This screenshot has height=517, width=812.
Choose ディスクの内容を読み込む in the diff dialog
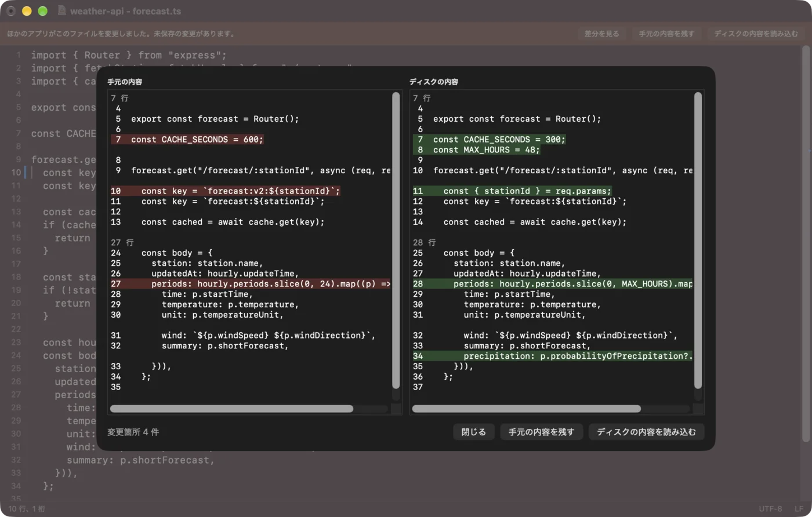pyautogui.click(x=646, y=432)
